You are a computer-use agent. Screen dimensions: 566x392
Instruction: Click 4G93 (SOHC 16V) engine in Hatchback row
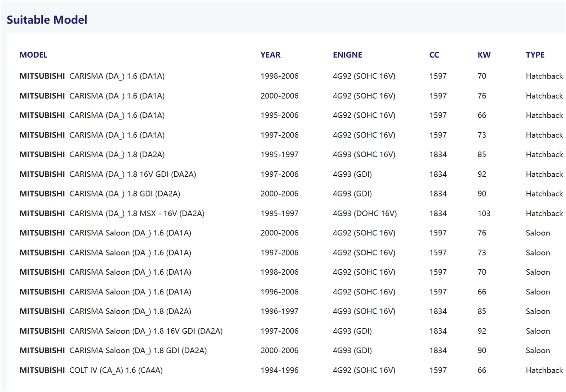[x=364, y=154]
